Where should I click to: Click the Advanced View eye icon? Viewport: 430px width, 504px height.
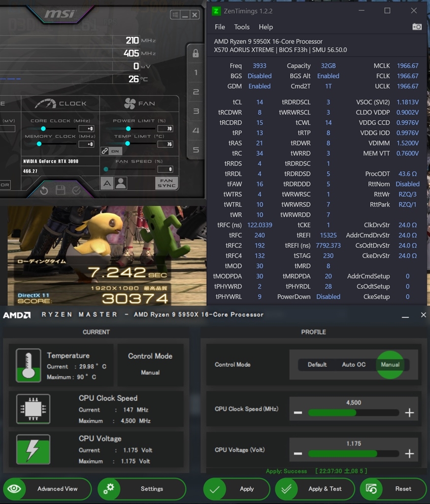[14, 489]
